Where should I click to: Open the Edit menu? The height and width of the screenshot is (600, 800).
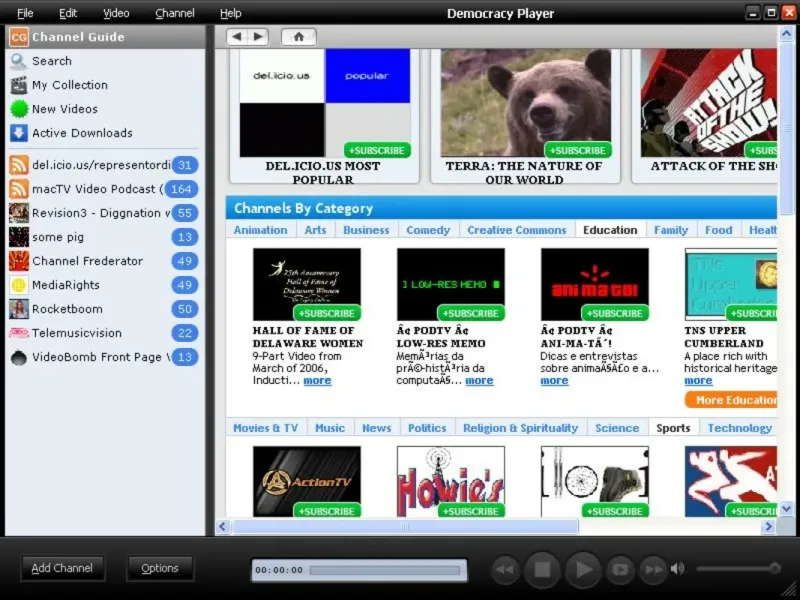(68, 13)
